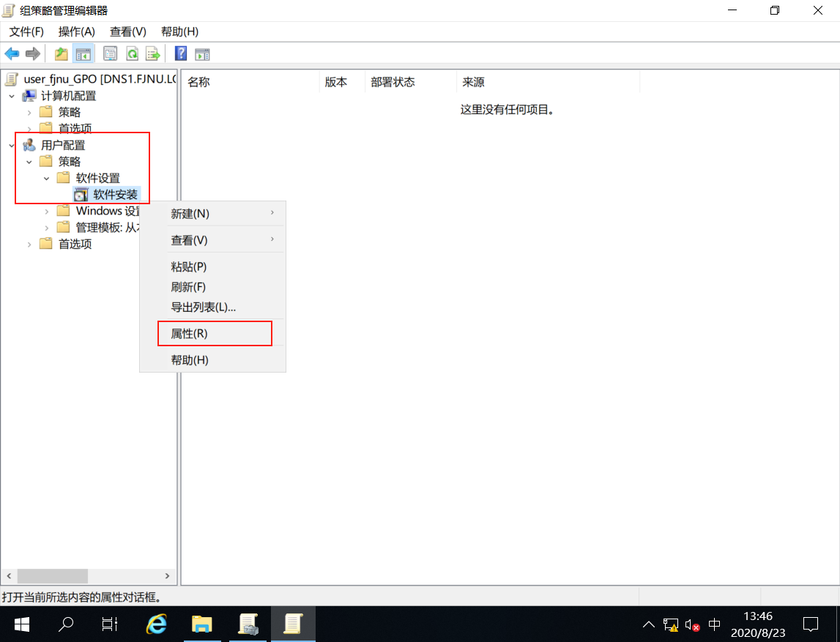
Task: Select the 计算机配置 tree item label
Action: click(69, 96)
